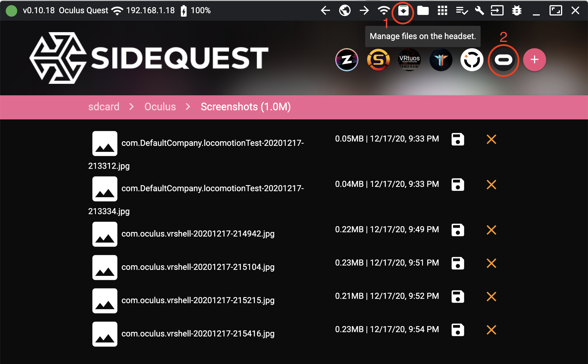This screenshot has width=588, height=364.
Task: Save vrshell-20201217-214942.jpg to computer
Action: pos(458,230)
